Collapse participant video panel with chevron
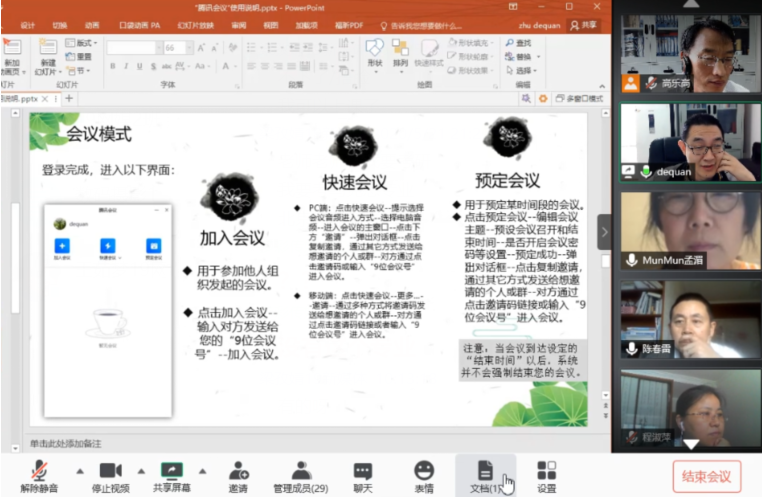 click(x=604, y=232)
